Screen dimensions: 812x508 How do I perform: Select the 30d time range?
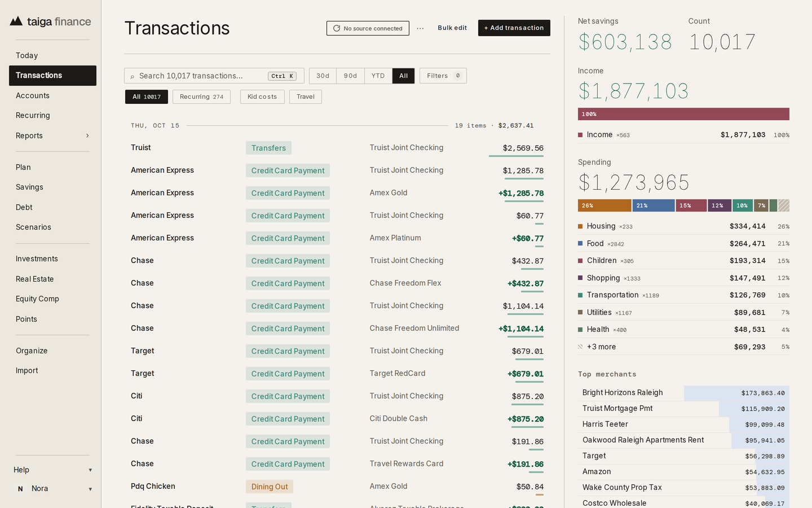[x=323, y=76]
